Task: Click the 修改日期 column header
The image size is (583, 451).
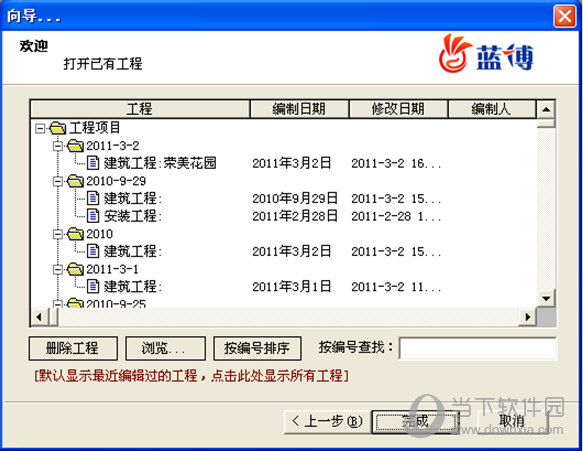Action: (398, 109)
